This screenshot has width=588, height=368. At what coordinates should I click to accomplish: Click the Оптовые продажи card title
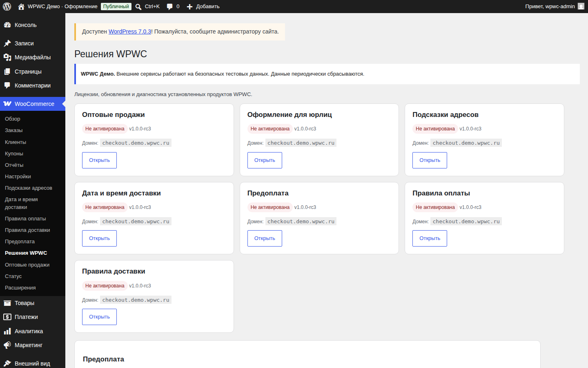pyautogui.click(x=114, y=115)
